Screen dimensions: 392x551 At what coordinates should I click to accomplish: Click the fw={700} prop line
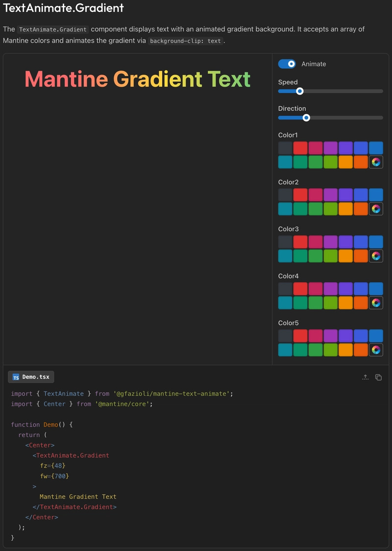coord(54,476)
